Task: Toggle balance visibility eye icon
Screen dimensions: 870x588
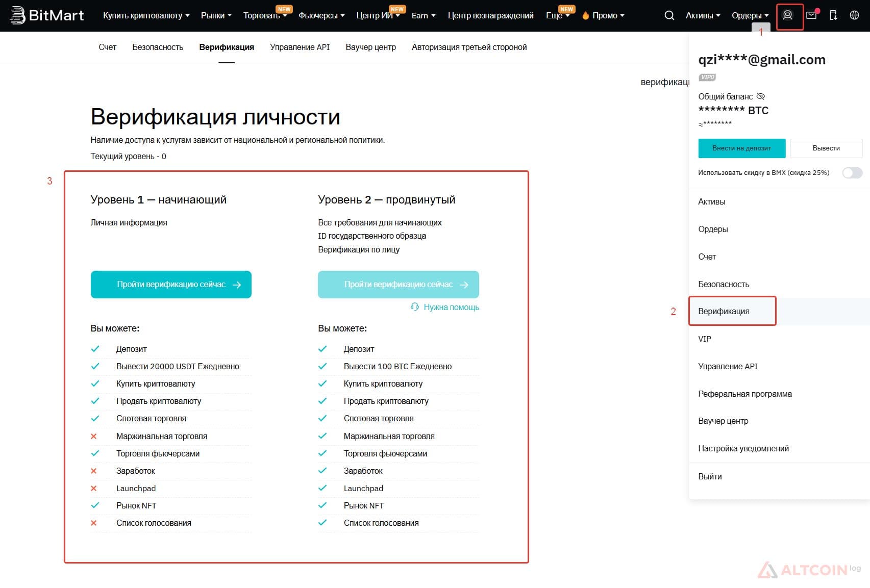Action: pyautogui.click(x=760, y=96)
